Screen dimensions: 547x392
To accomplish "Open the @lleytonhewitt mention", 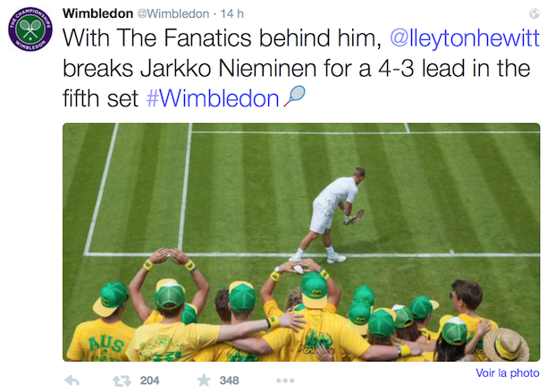I will click(x=464, y=39).
